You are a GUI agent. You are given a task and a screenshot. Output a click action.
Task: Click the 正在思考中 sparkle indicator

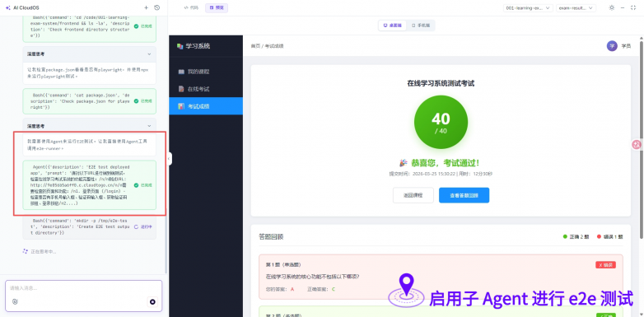[x=25, y=251]
